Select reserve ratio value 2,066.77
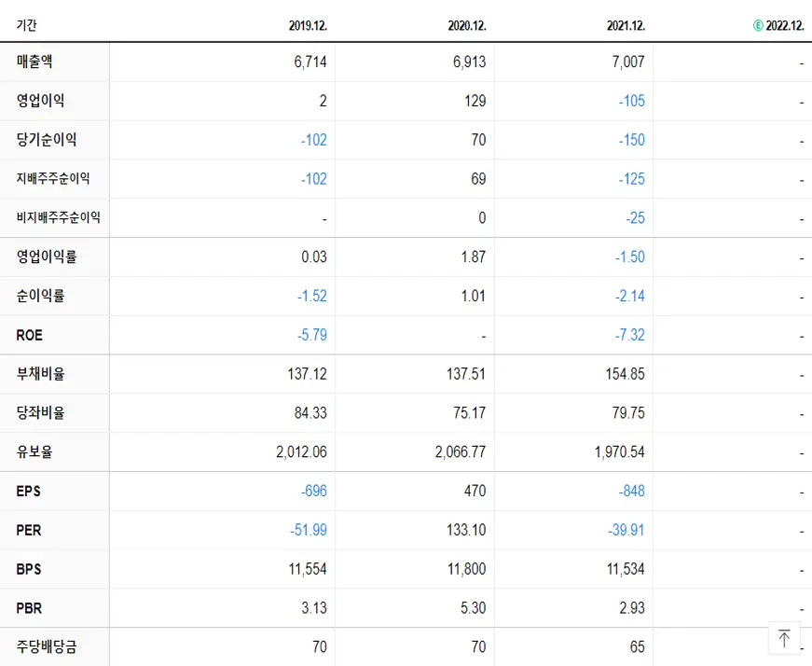Image resolution: width=812 pixels, height=666 pixels. click(461, 452)
